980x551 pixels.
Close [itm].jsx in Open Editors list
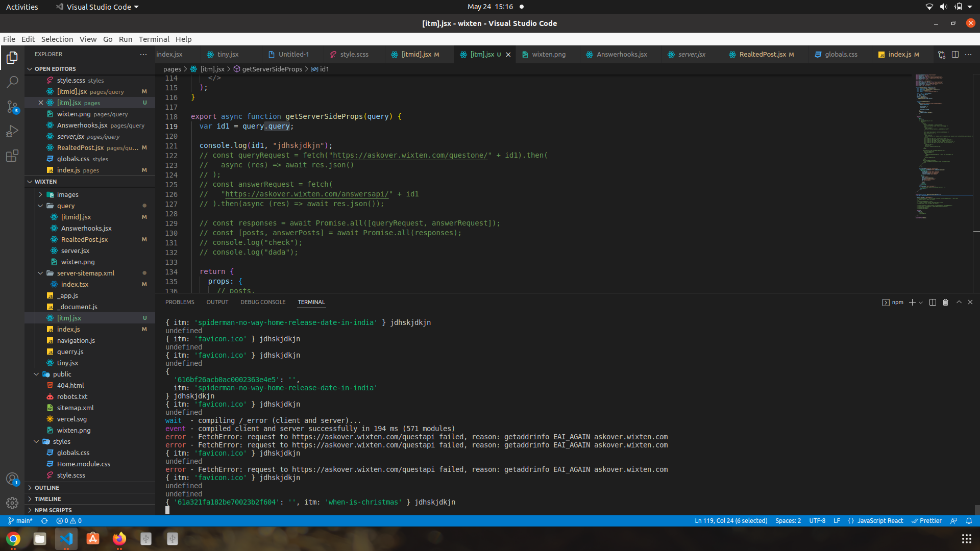(41, 103)
